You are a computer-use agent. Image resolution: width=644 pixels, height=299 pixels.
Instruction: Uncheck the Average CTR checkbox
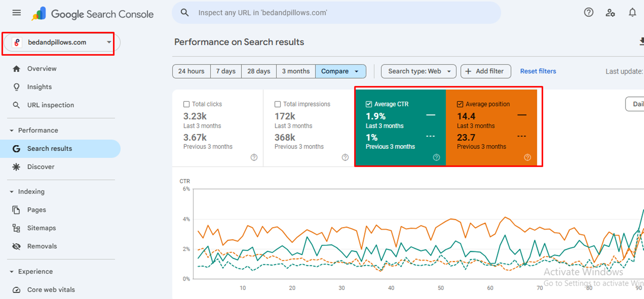point(369,104)
